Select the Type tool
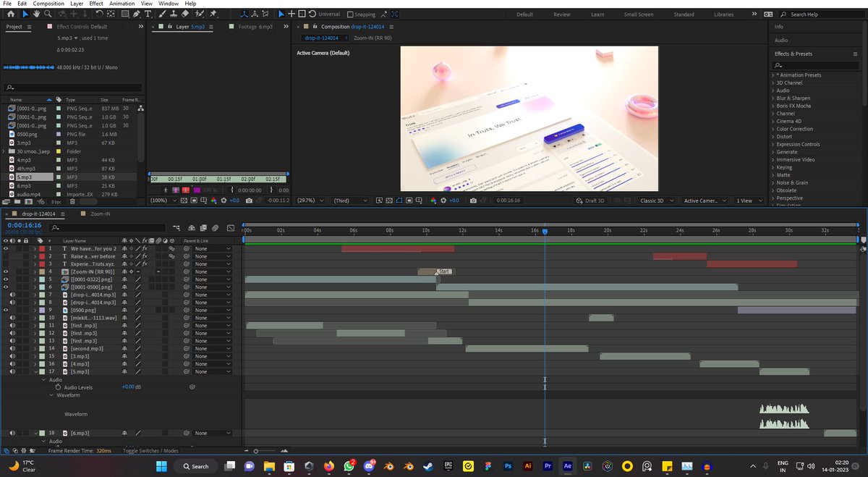This screenshot has width=868, height=477. coord(148,14)
